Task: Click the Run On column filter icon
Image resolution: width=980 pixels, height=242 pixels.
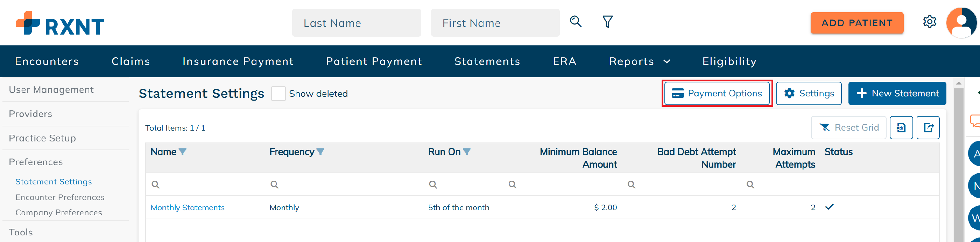Action: coord(467,152)
